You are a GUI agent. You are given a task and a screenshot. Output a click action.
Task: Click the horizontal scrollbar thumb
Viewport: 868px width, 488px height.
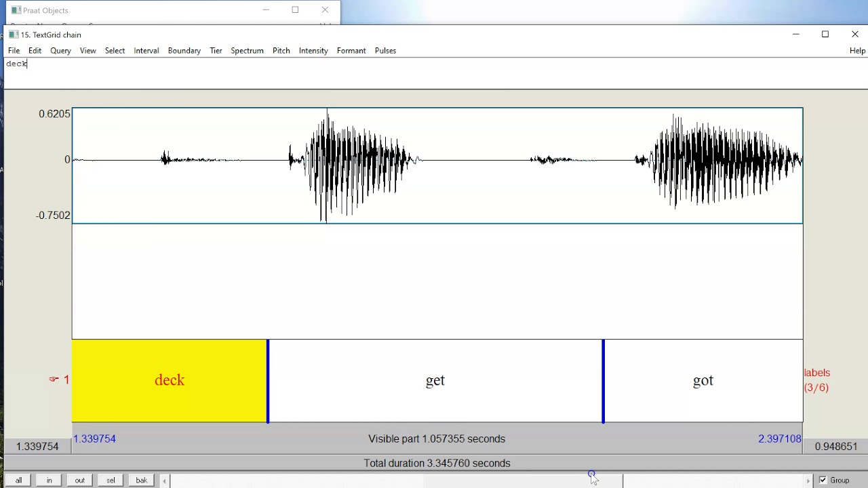[x=524, y=481]
